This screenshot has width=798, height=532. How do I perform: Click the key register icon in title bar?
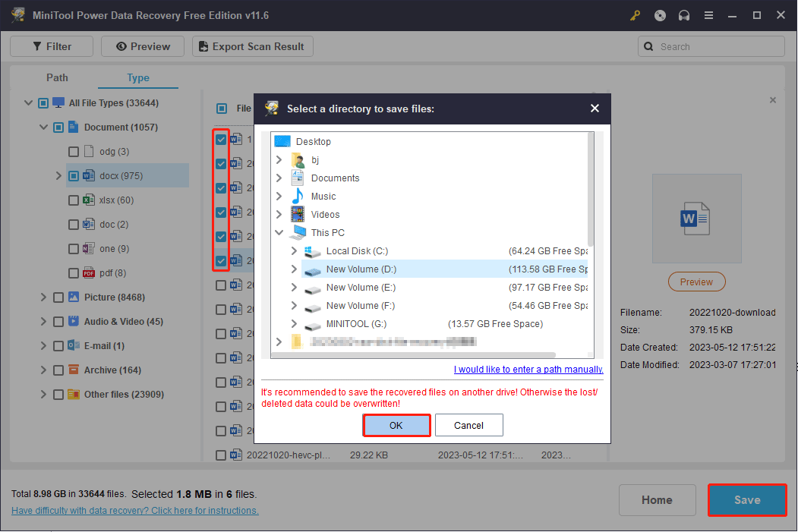click(635, 15)
